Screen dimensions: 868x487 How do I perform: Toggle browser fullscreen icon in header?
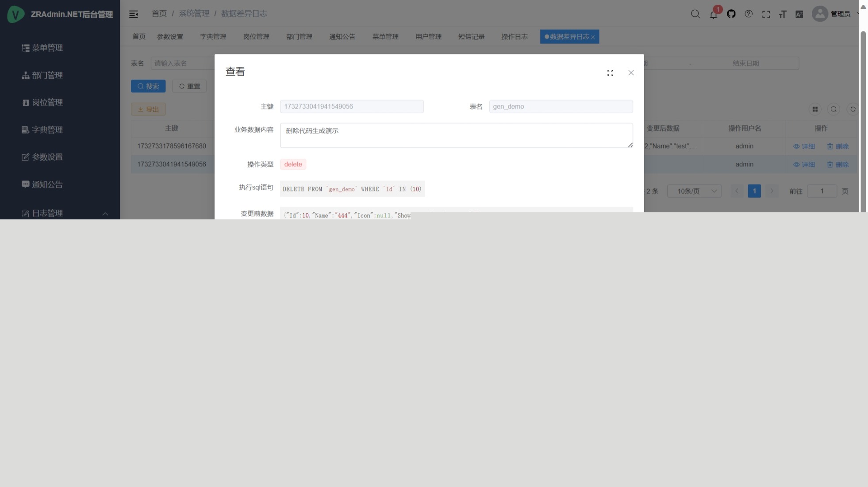(x=766, y=14)
